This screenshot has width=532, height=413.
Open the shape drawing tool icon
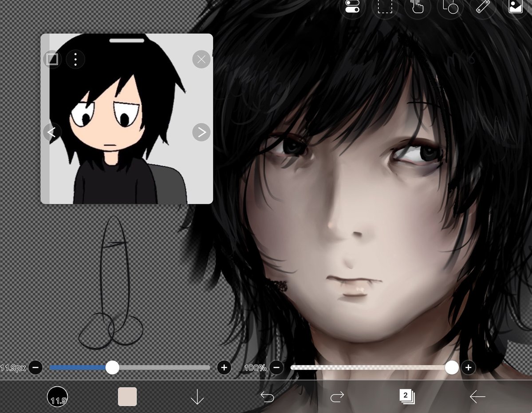(x=450, y=7)
